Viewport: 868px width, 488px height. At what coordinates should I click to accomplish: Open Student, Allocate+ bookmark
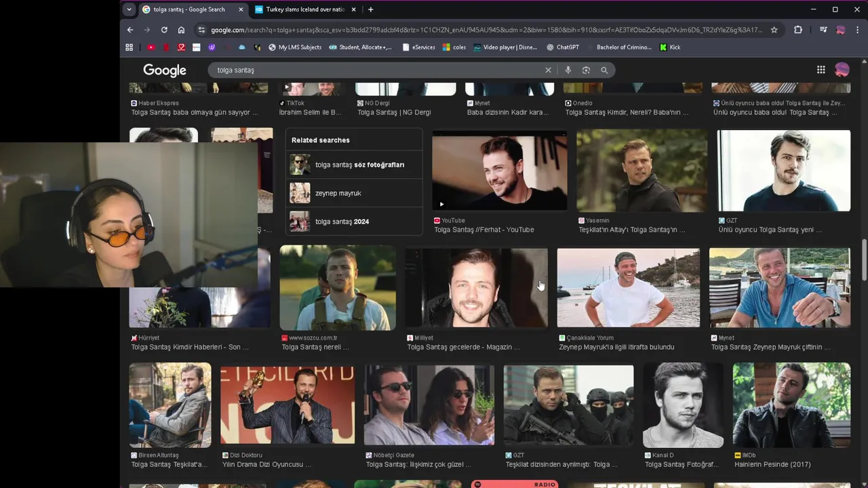tap(361, 47)
